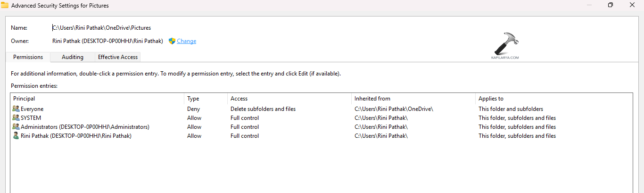
Task: Go to the Effective Access tab
Action: click(118, 57)
